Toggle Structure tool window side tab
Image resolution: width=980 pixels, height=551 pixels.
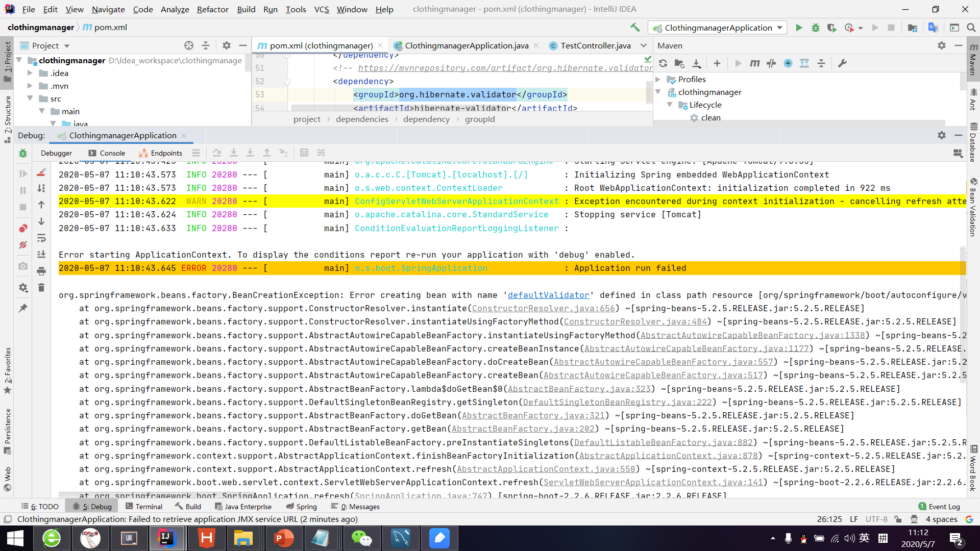point(7,119)
